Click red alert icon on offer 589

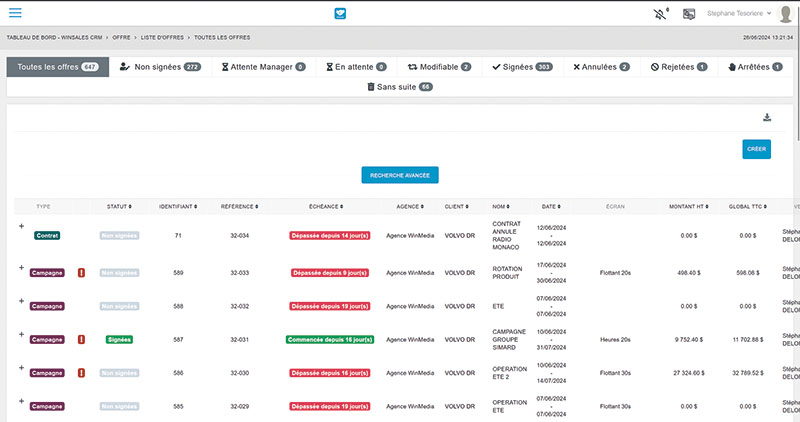click(81, 272)
